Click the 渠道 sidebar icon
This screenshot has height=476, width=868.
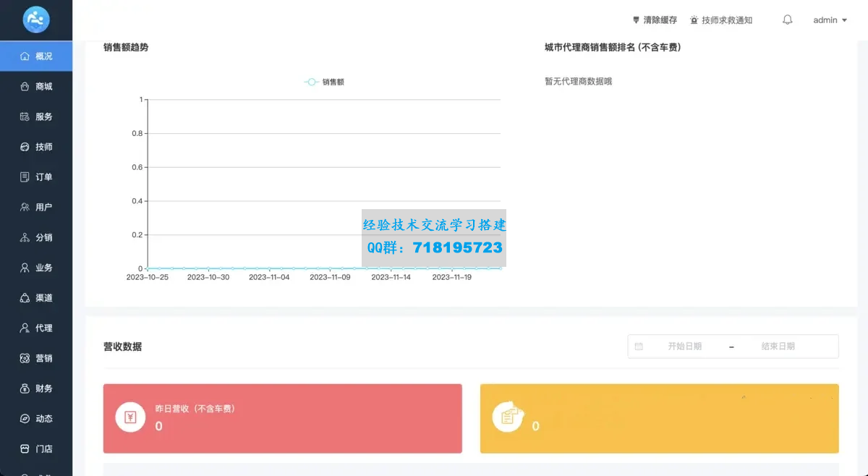(x=25, y=298)
